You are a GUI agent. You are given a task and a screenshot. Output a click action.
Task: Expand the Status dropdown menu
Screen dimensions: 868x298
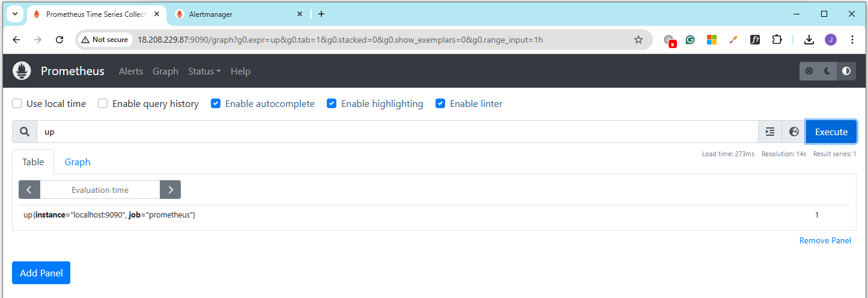click(x=204, y=71)
